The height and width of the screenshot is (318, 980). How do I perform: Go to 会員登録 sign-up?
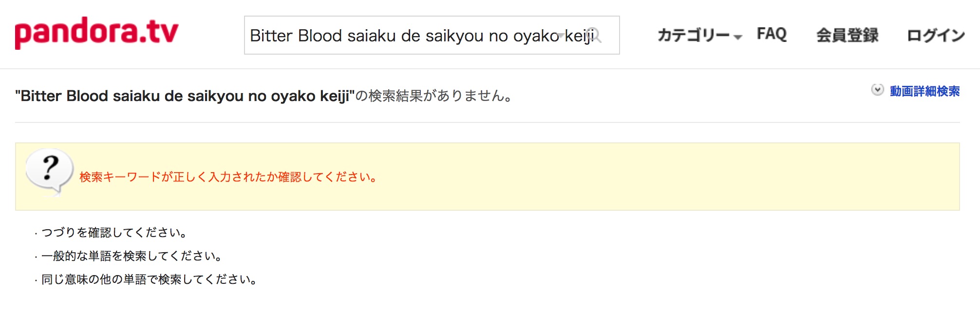(848, 35)
